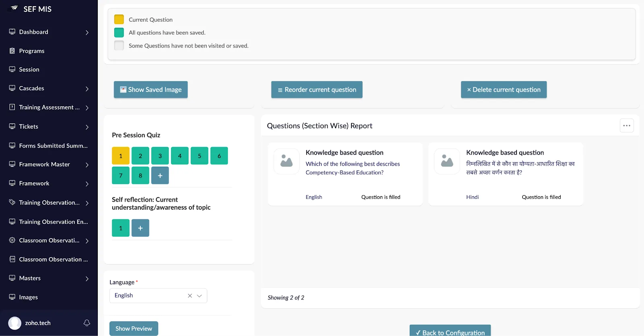This screenshot has width=644, height=336.
Task: Select question 1 under Self reflection
Action: point(121,228)
